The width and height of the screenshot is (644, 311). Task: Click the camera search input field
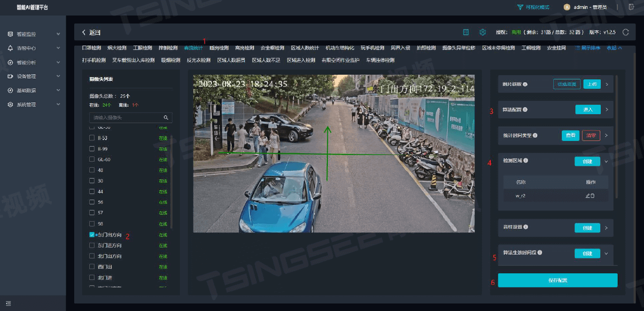pos(131,117)
